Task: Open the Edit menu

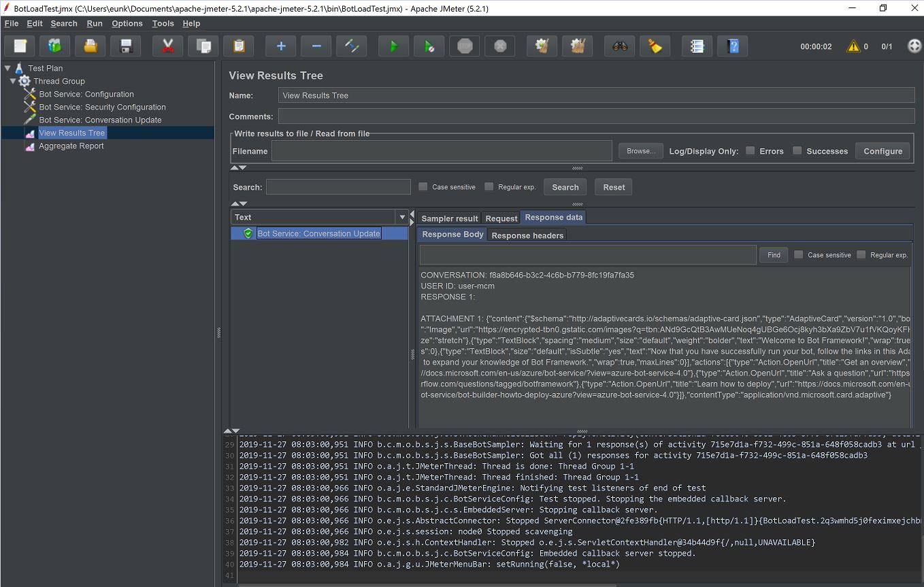Action: (x=35, y=23)
